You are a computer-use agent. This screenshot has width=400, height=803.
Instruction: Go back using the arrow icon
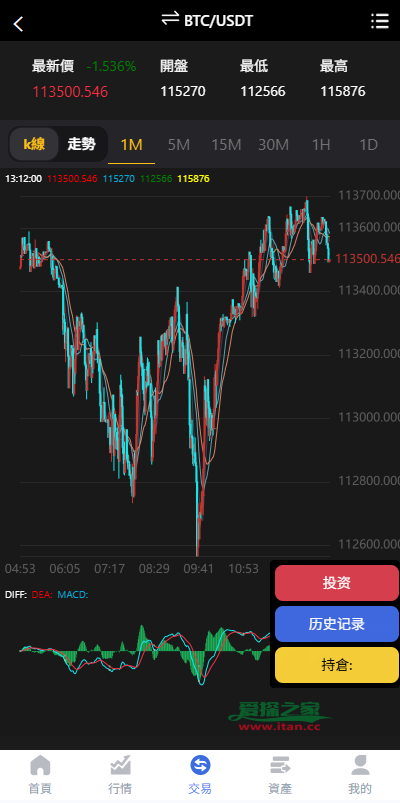pos(18,24)
